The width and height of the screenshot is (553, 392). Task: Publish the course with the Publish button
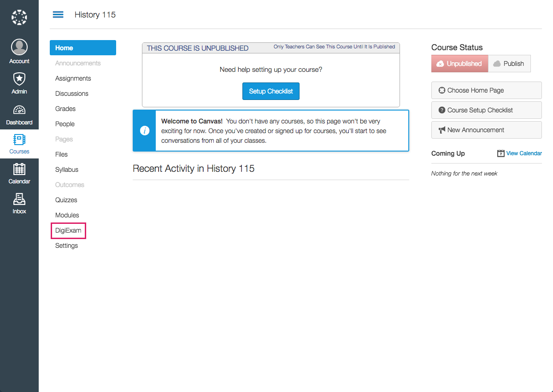(509, 64)
